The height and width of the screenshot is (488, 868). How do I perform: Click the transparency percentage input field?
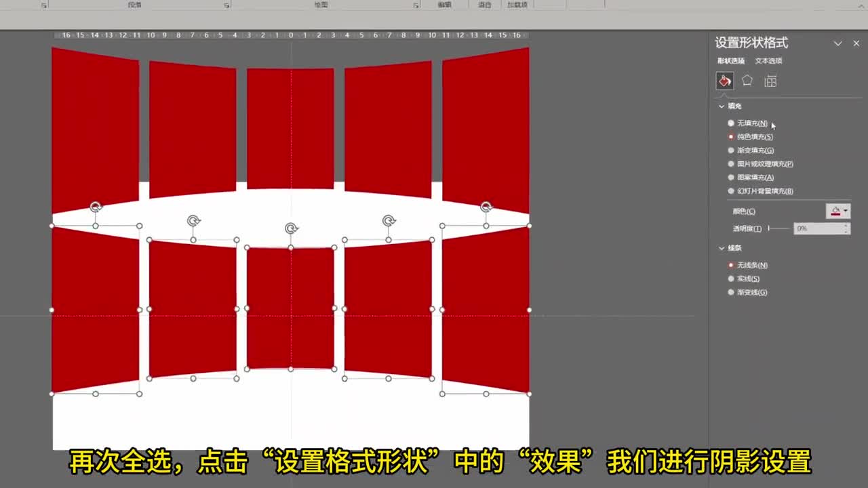pos(818,228)
